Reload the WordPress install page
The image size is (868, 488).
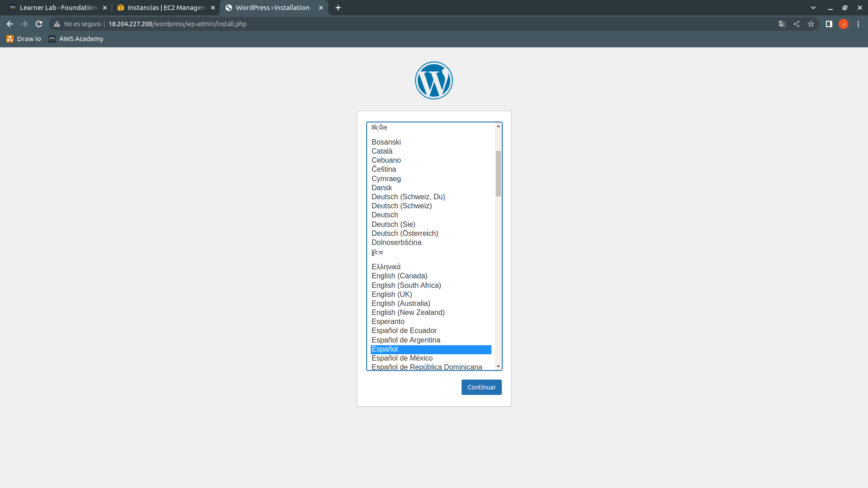(x=39, y=24)
